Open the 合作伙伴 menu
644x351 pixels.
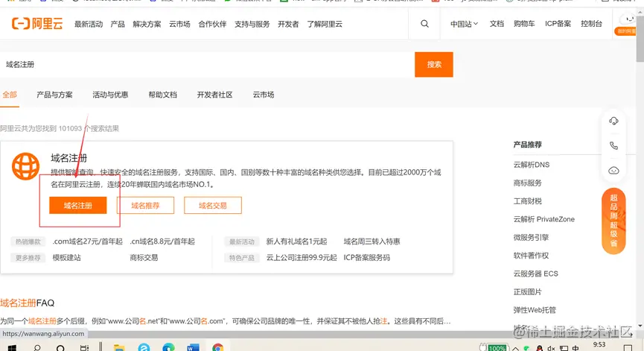[212, 25]
